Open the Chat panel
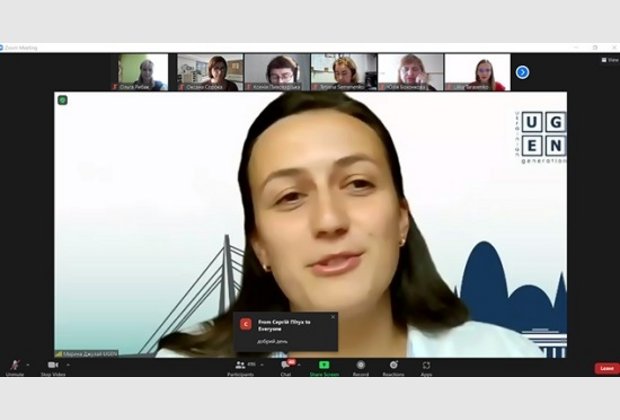Image resolution: width=620 pixels, height=420 pixels. 285,368
